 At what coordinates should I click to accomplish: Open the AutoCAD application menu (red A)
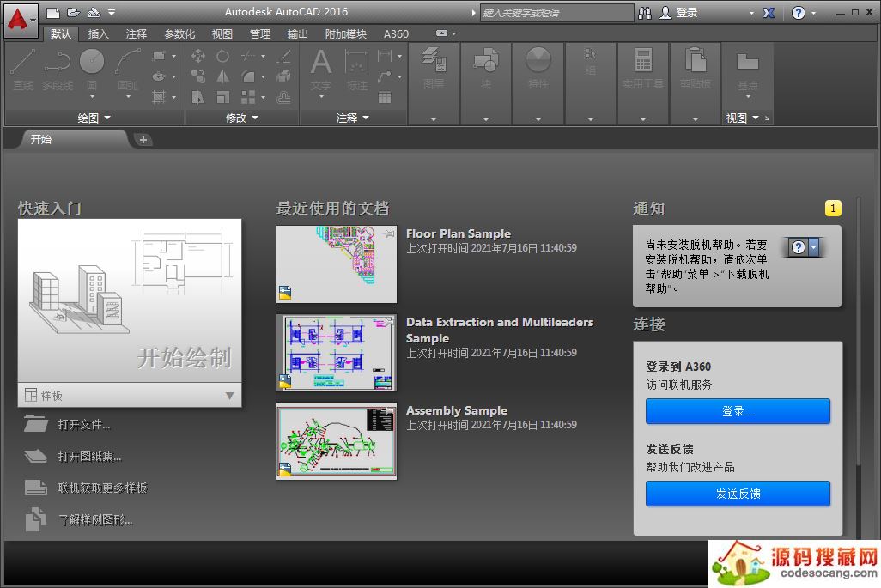click(17, 18)
